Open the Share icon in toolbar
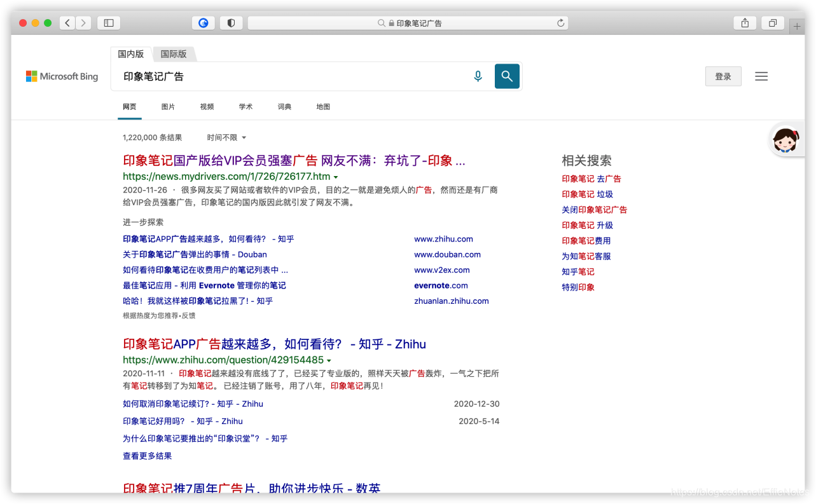 click(x=745, y=23)
